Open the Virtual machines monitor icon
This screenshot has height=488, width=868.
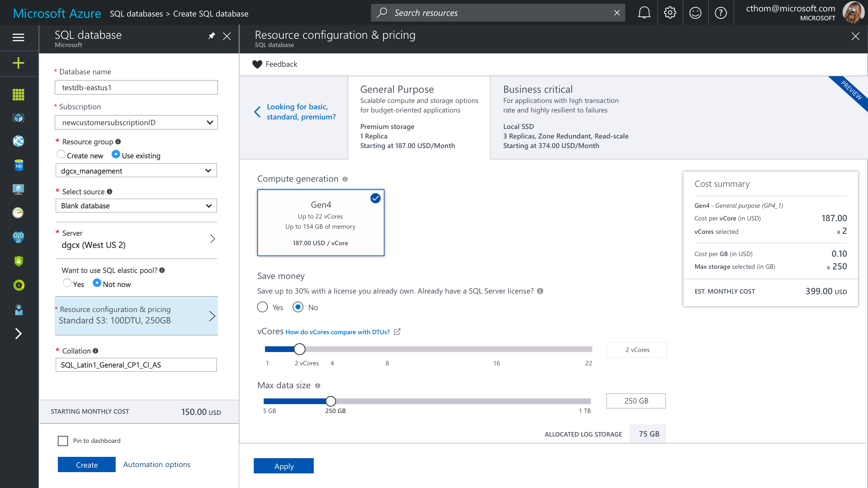click(18, 189)
